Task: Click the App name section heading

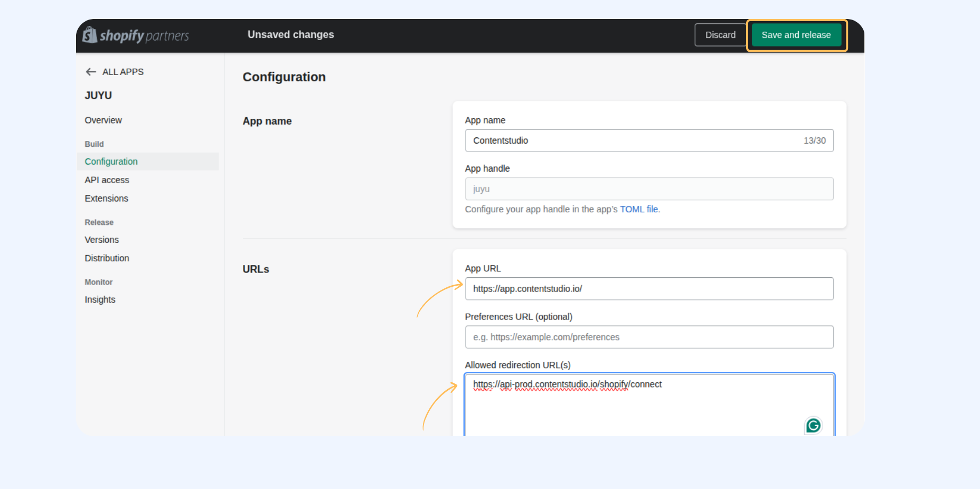Action: (x=267, y=121)
